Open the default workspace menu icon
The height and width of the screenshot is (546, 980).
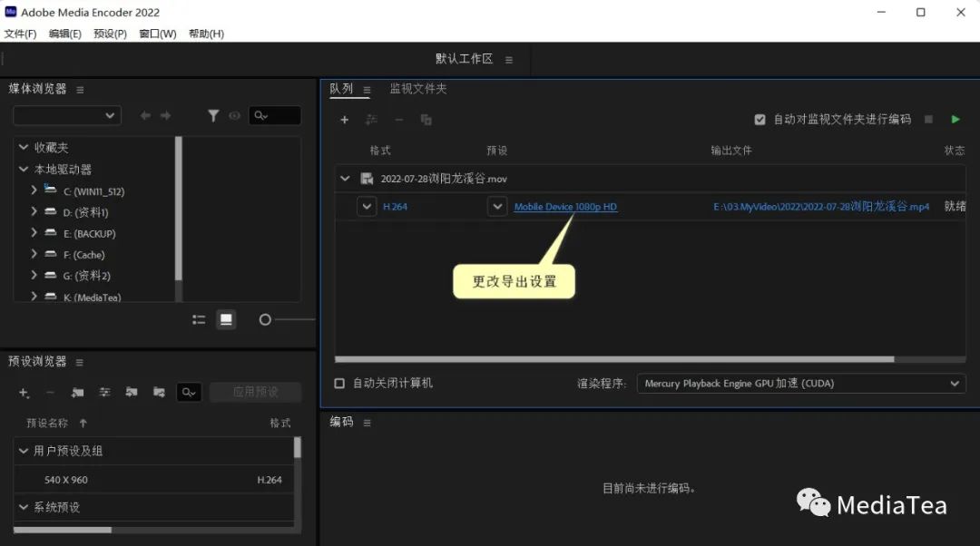[509, 60]
